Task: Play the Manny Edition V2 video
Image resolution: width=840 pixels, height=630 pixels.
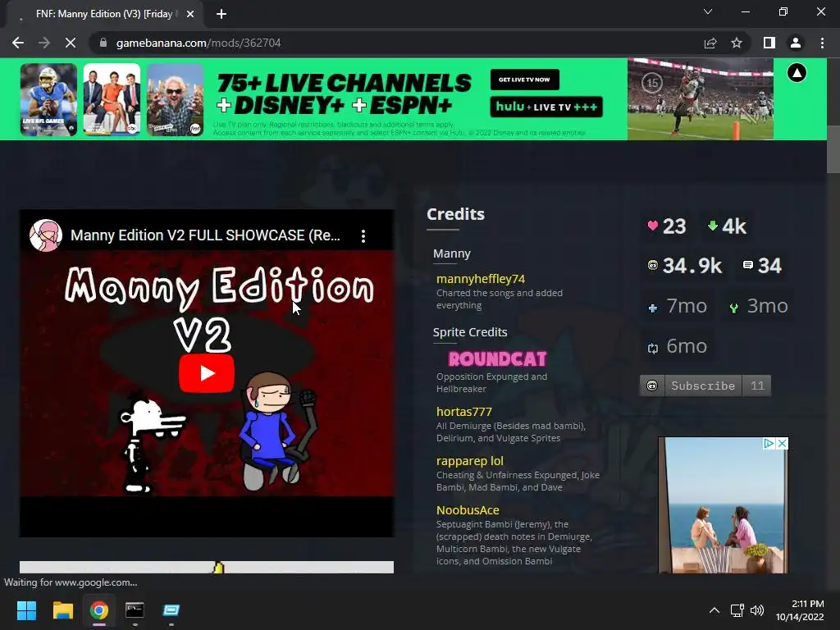Action: [206, 373]
